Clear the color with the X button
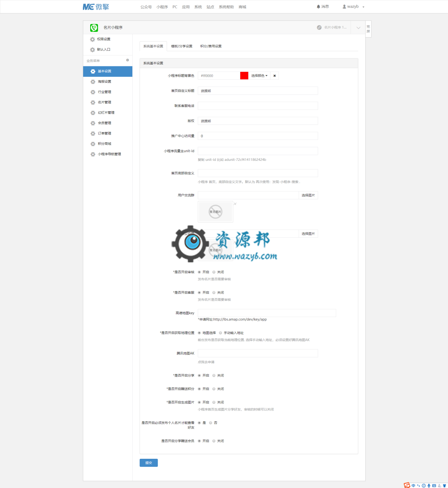The image size is (448, 488). [x=274, y=76]
